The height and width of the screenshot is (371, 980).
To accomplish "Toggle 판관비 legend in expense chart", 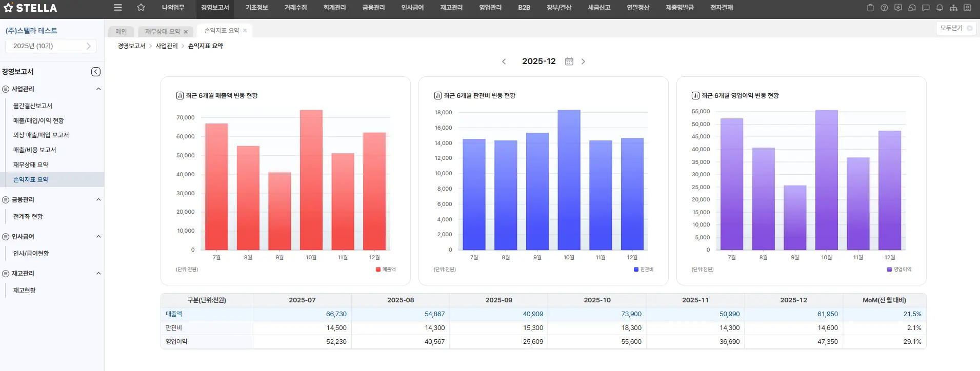I will pyautogui.click(x=644, y=270).
